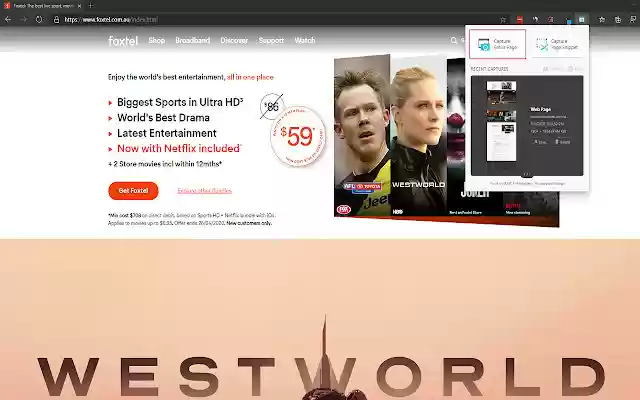Open the page capture extension icon
Image resolution: width=640 pixels, height=400 pixels.
click(x=582, y=20)
